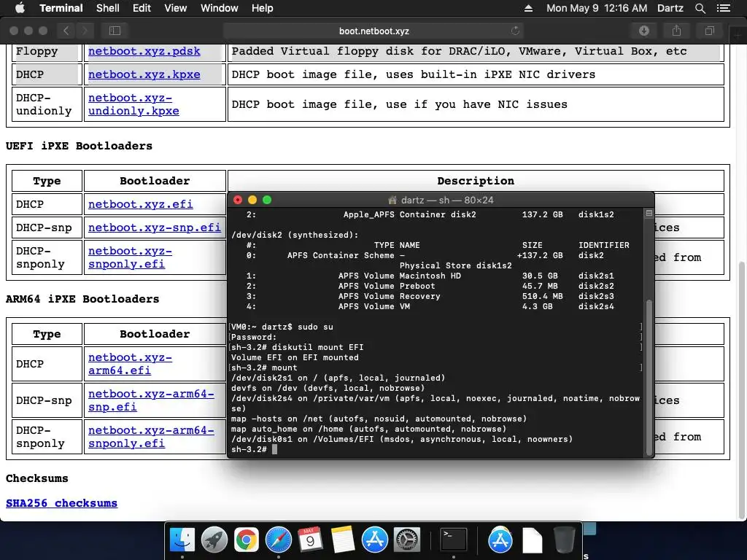
Task: Open Safari in the Dock
Action: tap(278, 540)
